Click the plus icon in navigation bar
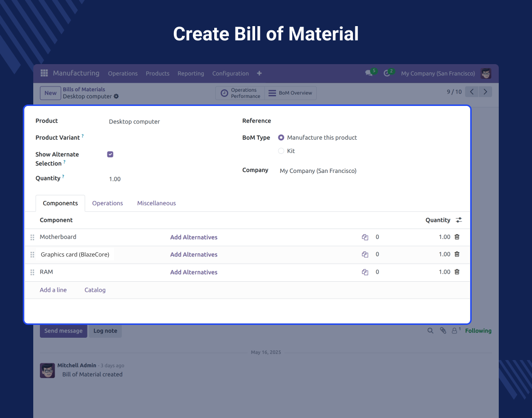Image resolution: width=532 pixels, height=418 pixels. pyautogui.click(x=259, y=73)
